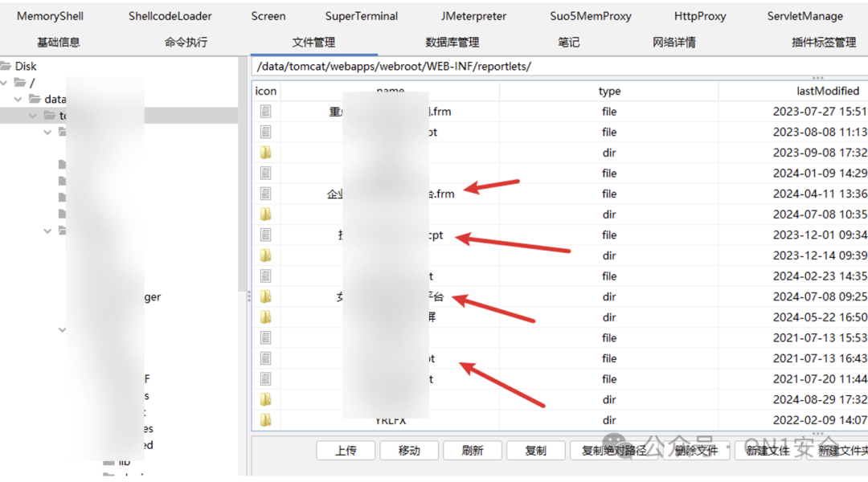868x482 pixels.
Task: Select the data folder in tree
Action: click(55, 100)
